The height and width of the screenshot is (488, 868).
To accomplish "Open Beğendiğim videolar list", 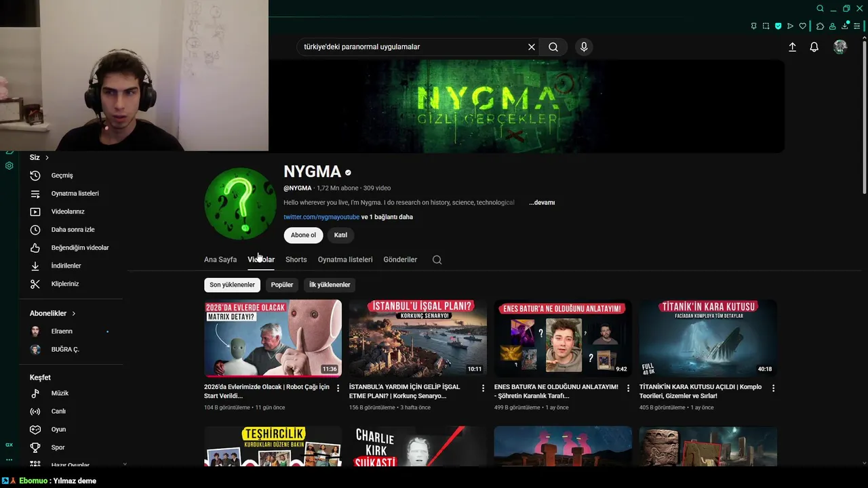I will (x=71, y=247).
